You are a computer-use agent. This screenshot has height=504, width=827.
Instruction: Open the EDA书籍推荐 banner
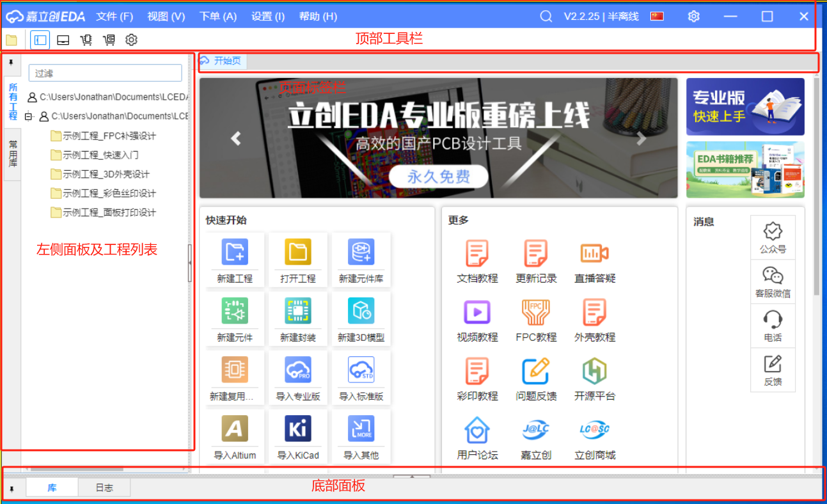tap(745, 169)
